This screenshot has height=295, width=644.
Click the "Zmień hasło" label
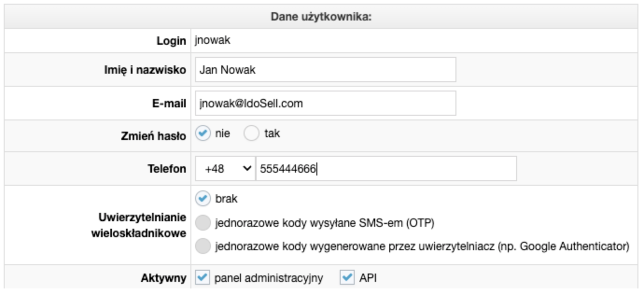154,136
